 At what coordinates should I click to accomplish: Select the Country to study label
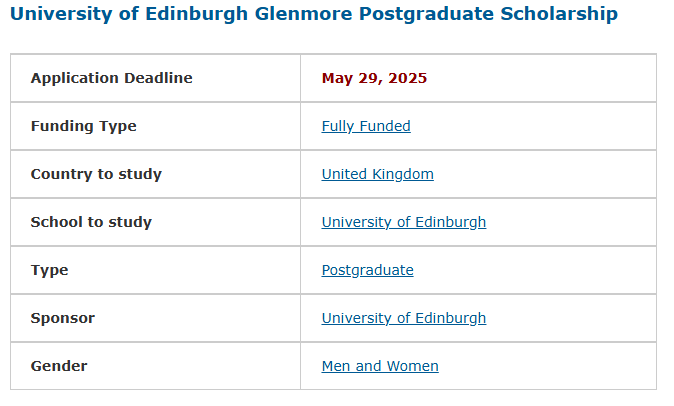tap(96, 174)
